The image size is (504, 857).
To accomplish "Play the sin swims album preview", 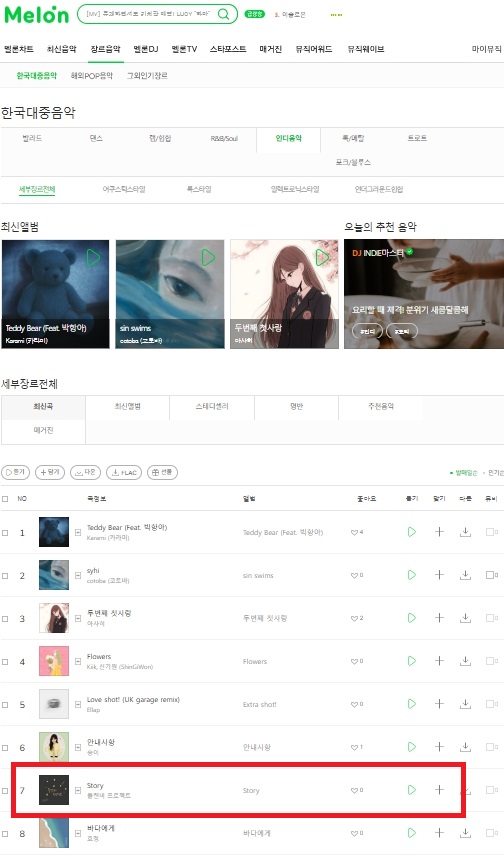I will [x=208, y=257].
